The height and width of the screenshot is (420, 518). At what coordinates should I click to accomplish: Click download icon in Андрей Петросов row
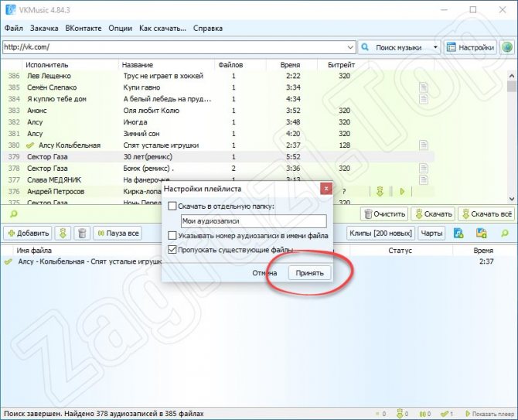click(x=380, y=191)
